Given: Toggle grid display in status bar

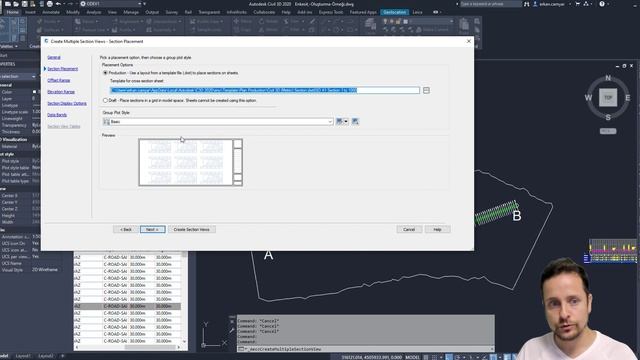Looking at the screenshot, I should click(426, 357).
